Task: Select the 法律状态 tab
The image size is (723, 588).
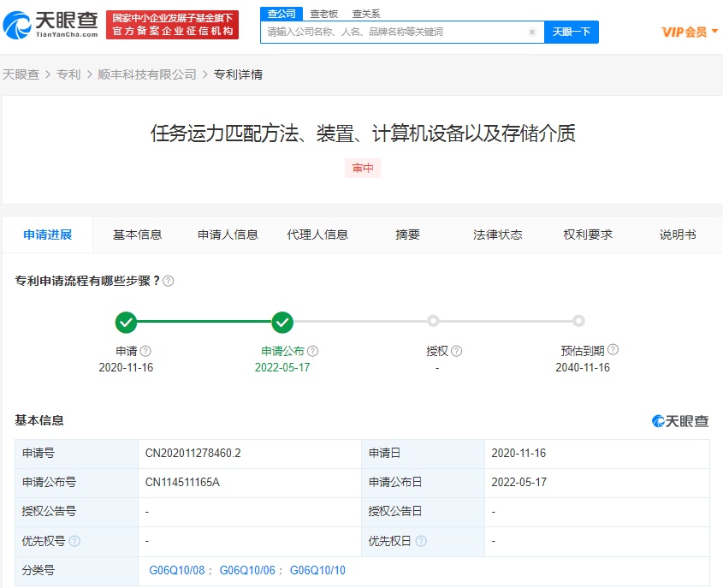Action: (497, 235)
